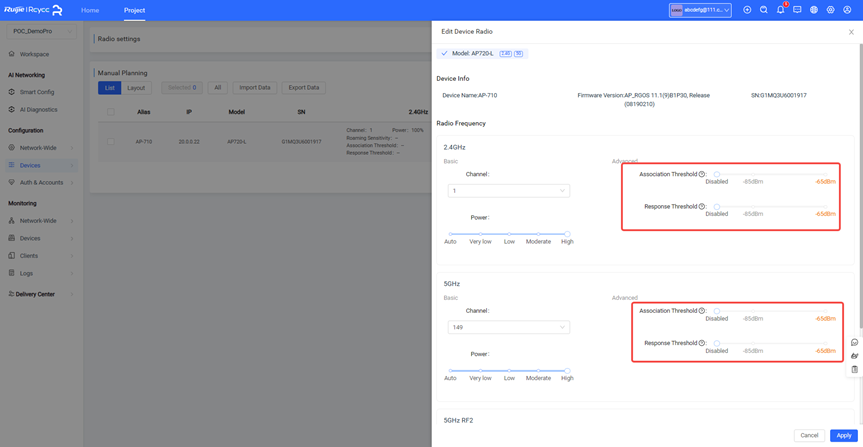
Task: Open the settings gear in top bar
Action: 831,10
